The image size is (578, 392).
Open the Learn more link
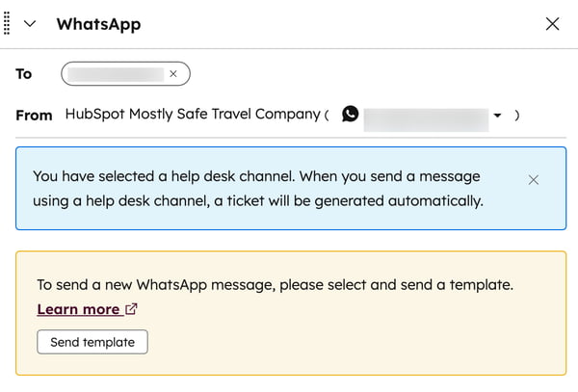pos(78,309)
